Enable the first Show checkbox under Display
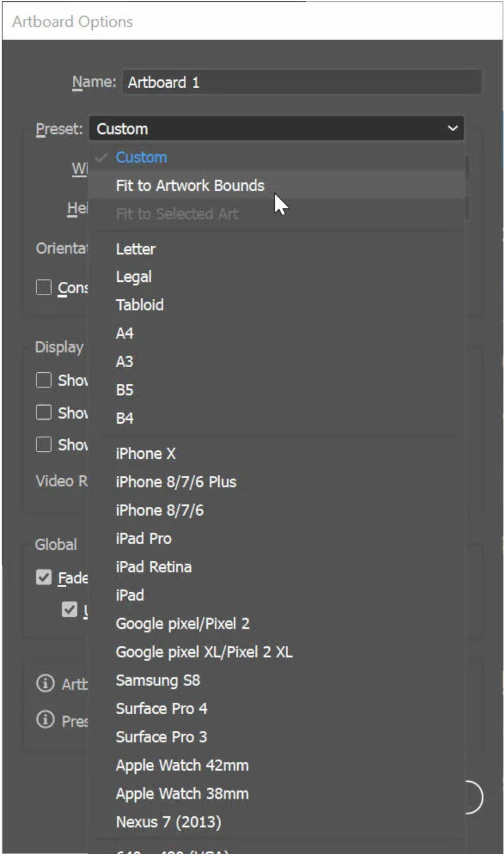The width and height of the screenshot is (504, 854). (x=44, y=380)
